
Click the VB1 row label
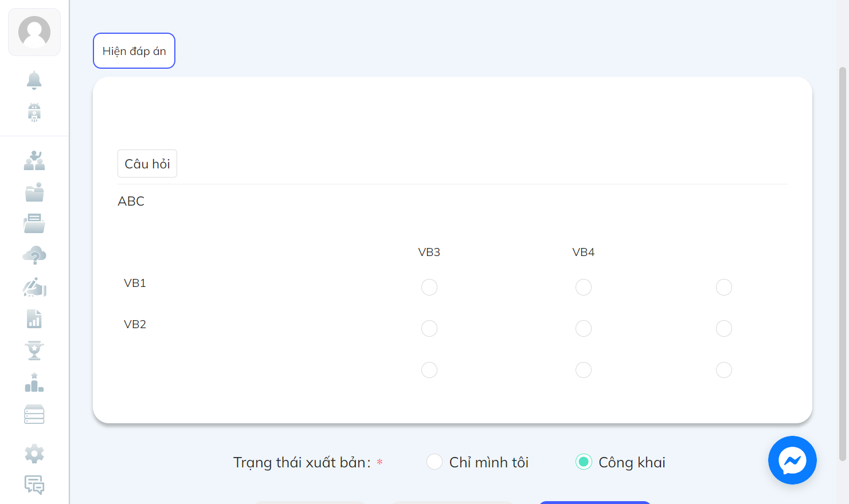pyautogui.click(x=135, y=283)
